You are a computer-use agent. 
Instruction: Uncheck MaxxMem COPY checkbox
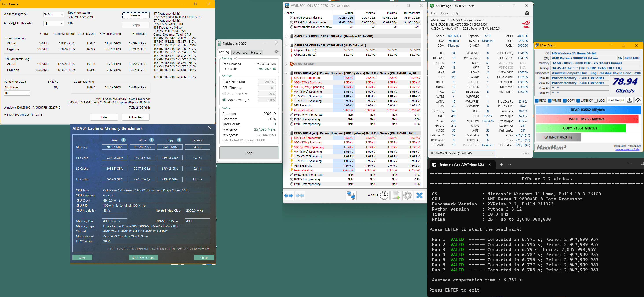pyautogui.click(x=565, y=101)
